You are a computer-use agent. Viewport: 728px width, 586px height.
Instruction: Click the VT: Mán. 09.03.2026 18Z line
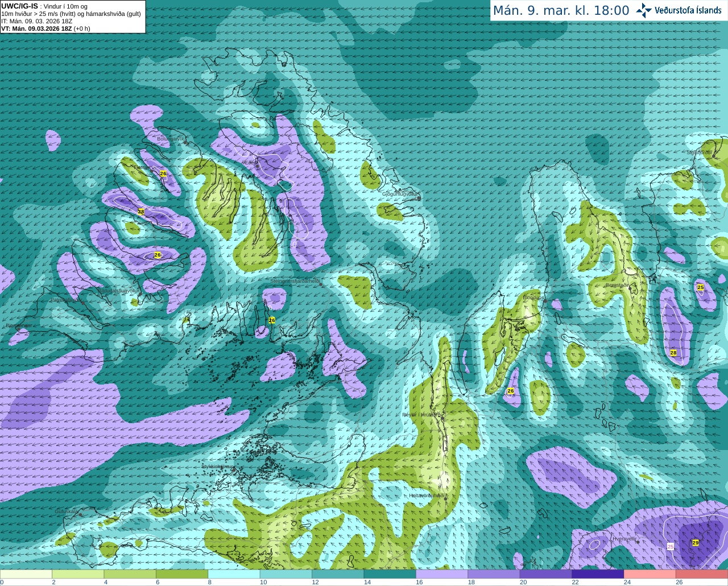(45, 28)
